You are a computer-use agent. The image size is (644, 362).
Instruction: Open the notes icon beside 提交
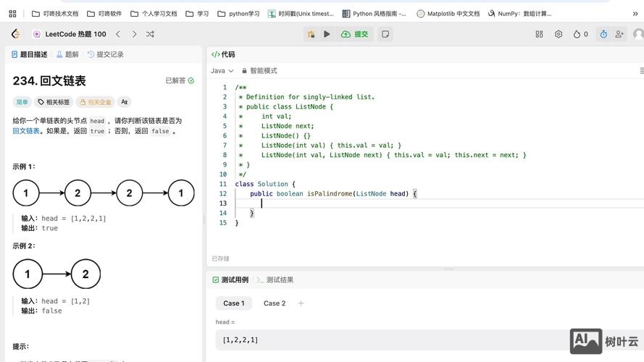385,34
